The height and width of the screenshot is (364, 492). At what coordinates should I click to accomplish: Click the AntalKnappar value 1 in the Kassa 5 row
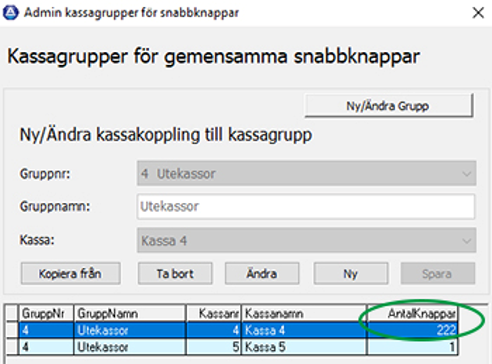point(412,347)
